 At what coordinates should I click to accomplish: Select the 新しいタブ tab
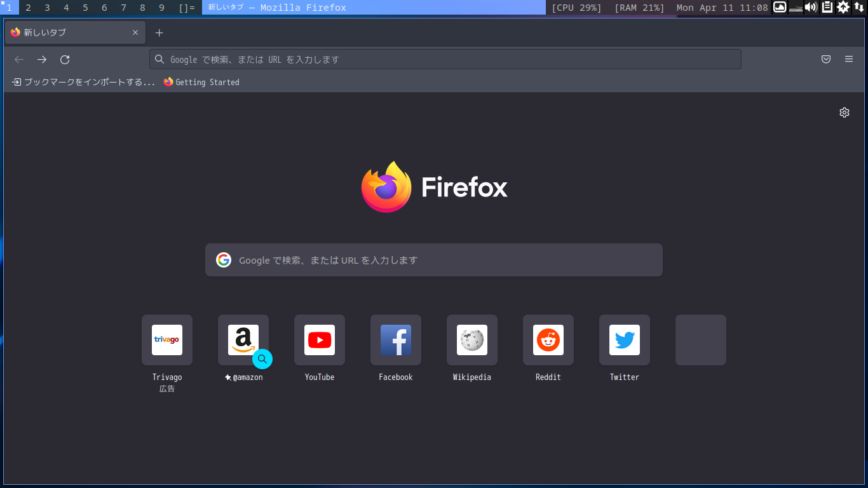coord(75,32)
